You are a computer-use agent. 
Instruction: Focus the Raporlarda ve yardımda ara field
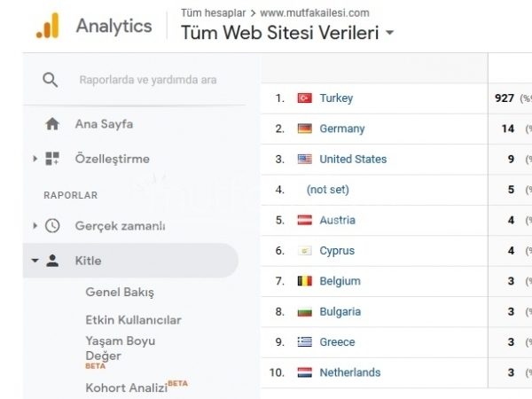(148, 80)
